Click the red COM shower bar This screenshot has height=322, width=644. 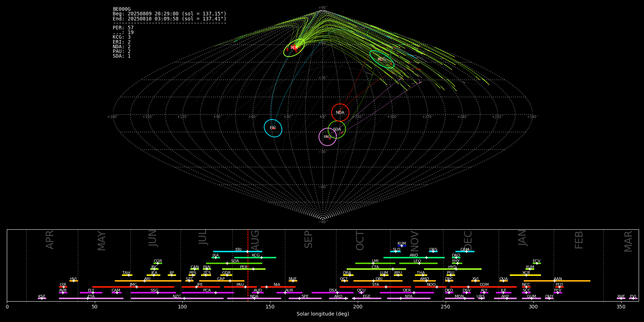pos(483,287)
